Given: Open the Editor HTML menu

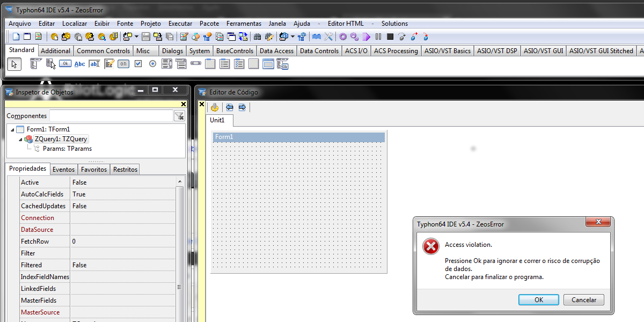Looking at the screenshot, I should 346,24.
